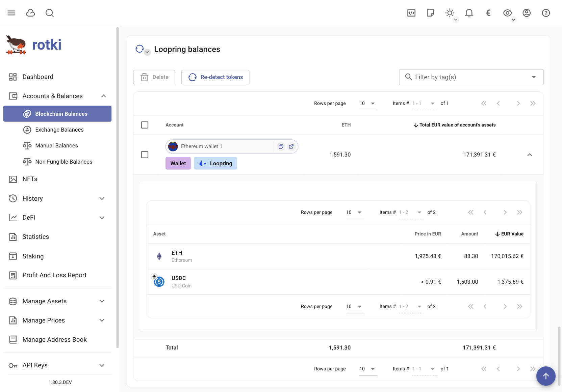
Task: Go to previous page in top pagination
Action: point(499,103)
